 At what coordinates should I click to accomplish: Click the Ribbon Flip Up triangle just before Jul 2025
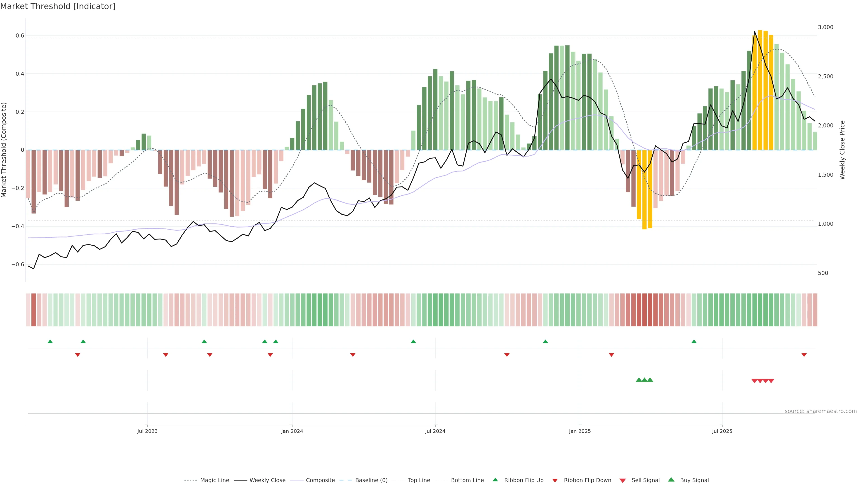(694, 342)
